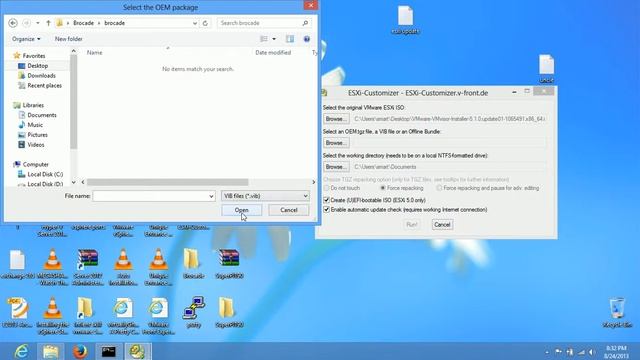Click New folder in the dialog toolbar
Image resolution: width=640 pixels, height=360 pixels.
[69, 39]
